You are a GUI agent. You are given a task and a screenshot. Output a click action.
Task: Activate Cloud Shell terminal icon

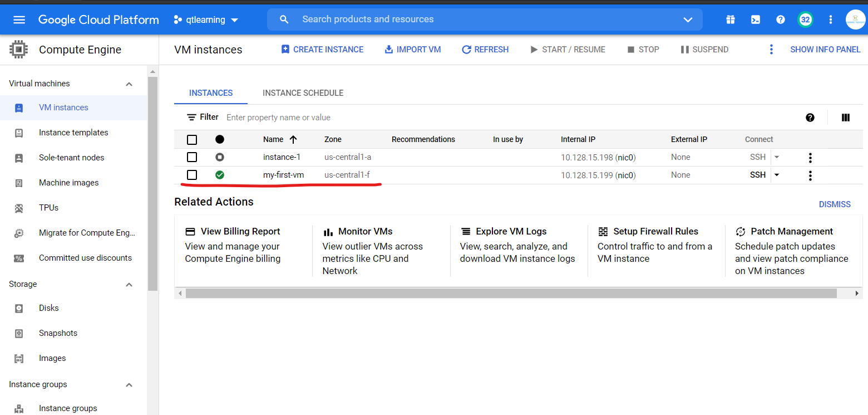pyautogui.click(x=756, y=19)
